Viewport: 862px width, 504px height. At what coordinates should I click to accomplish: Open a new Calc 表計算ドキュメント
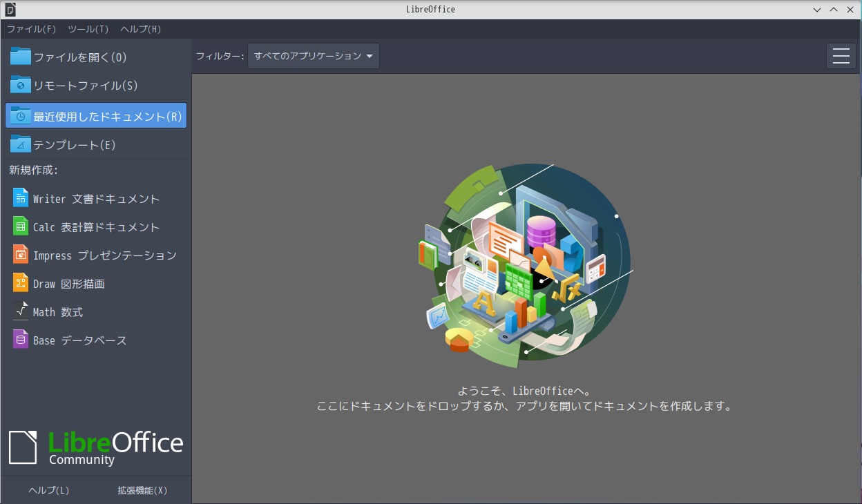95,226
